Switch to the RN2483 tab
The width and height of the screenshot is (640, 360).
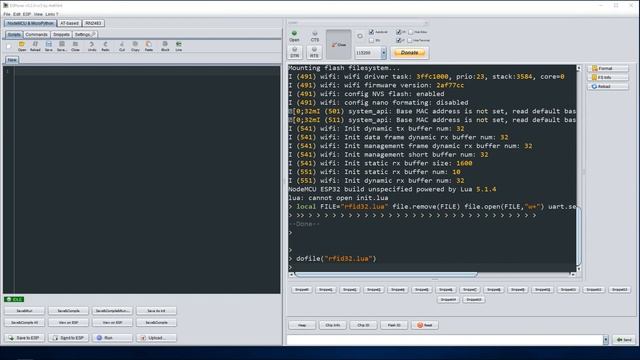tap(93, 23)
